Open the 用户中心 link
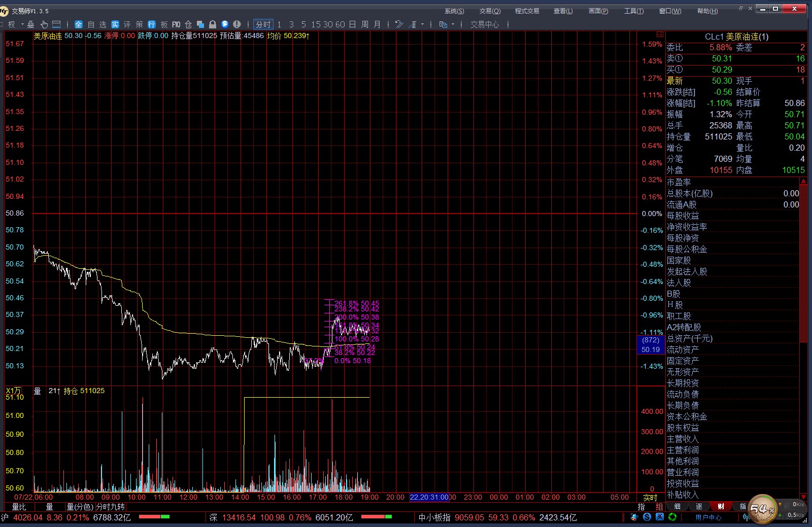 tap(708, 517)
